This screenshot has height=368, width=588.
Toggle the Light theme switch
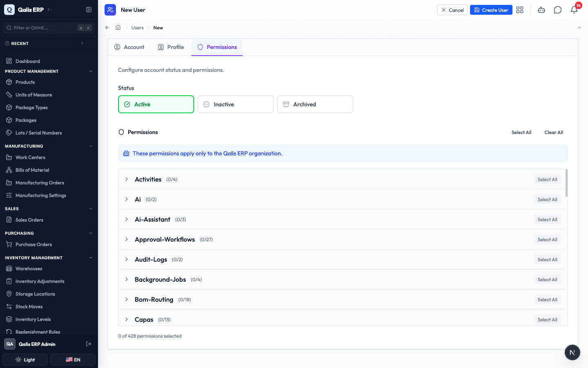click(x=25, y=360)
